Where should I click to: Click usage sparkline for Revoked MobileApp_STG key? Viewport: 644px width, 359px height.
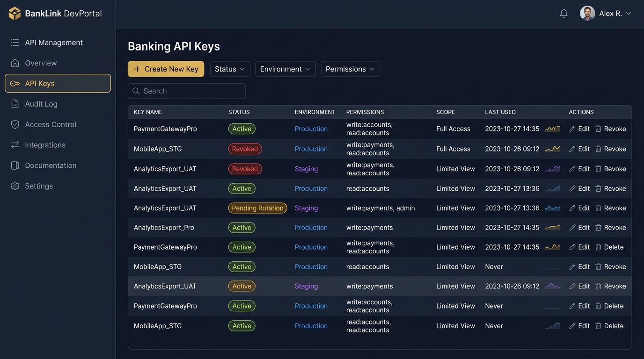coord(552,149)
